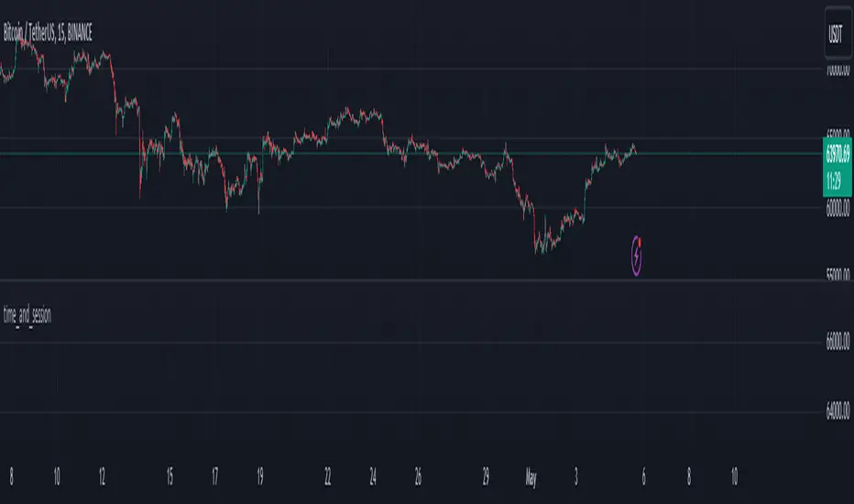Click the May label on time axis

pyautogui.click(x=531, y=477)
